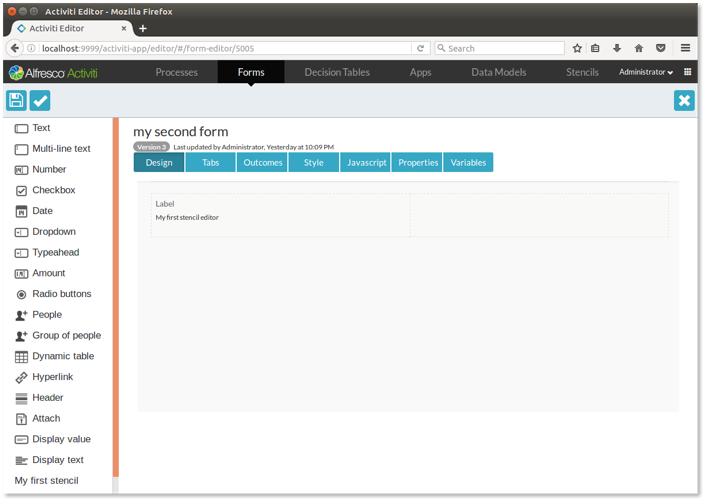
Task: Click the Variables button
Action: (468, 162)
